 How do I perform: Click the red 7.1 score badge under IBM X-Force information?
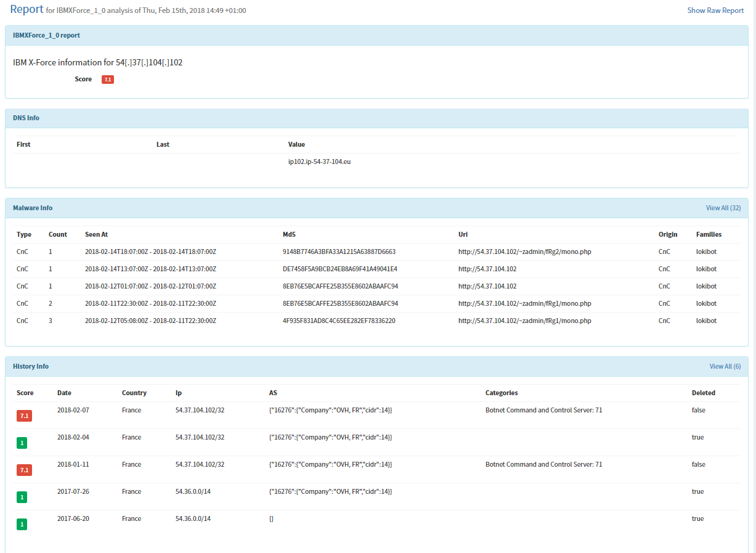(x=108, y=80)
